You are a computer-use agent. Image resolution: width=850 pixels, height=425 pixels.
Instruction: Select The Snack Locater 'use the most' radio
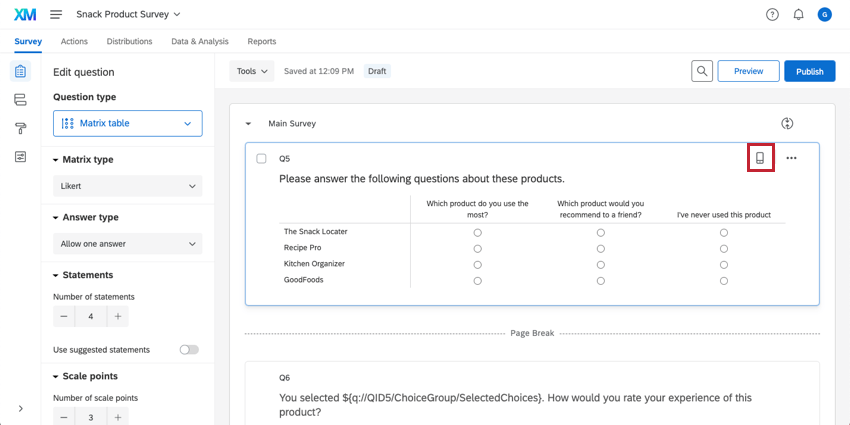click(x=478, y=232)
